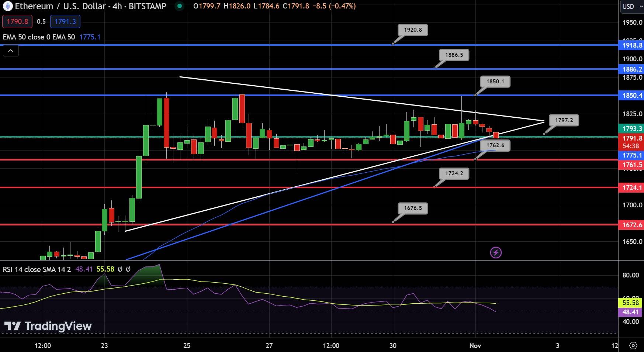This screenshot has height=352, width=644.
Task: Click the RSI SMA 55.58 legend value
Action: [x=105, y=269]
